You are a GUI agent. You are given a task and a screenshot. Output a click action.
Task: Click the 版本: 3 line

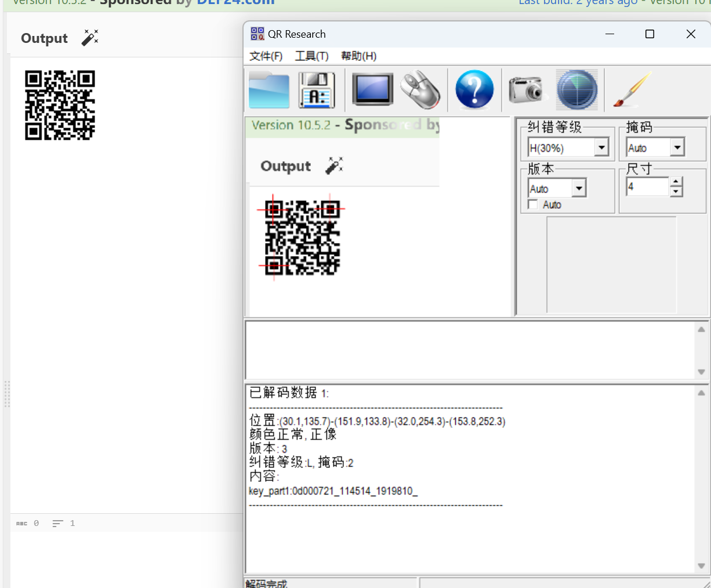tap(268, 448)
